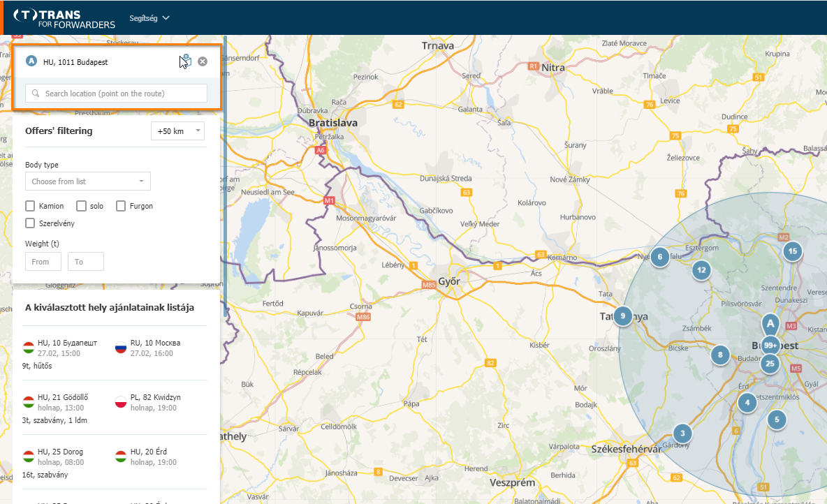Viewport: 827px width, 504px height.
Task: Tick the solo checkbox
Action: click(x=81, y=206)
